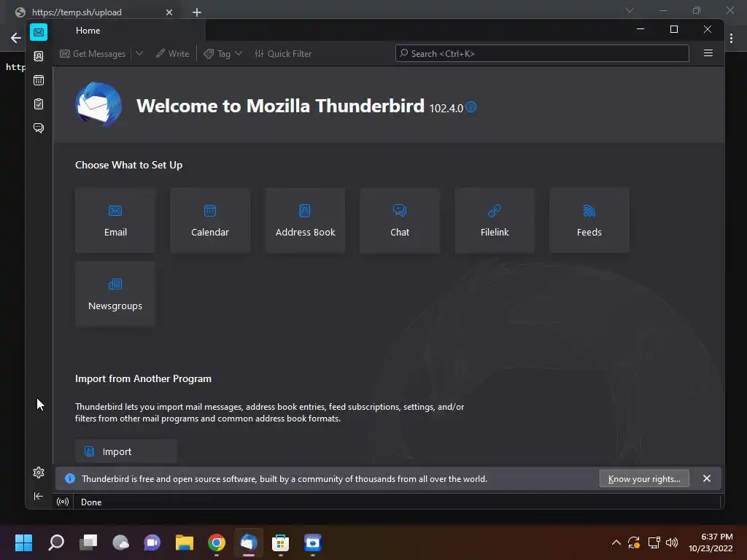Image resolution: width=747 pixels, height=560 pixels.
Task: Open clock and date panel
Action: (711, 542)
